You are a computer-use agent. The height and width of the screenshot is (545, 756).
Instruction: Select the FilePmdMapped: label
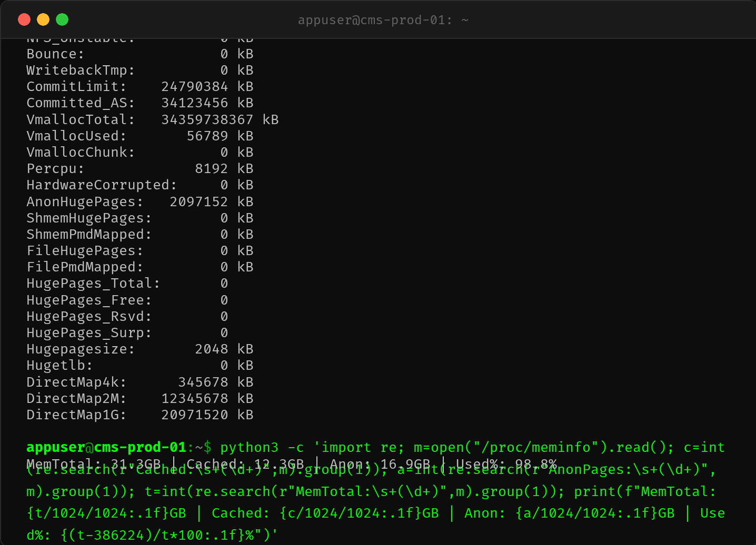click(85, 267)
